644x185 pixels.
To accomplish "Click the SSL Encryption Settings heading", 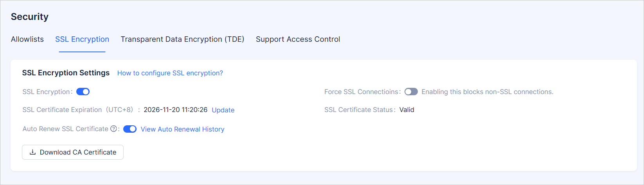I will pos(66,73).
